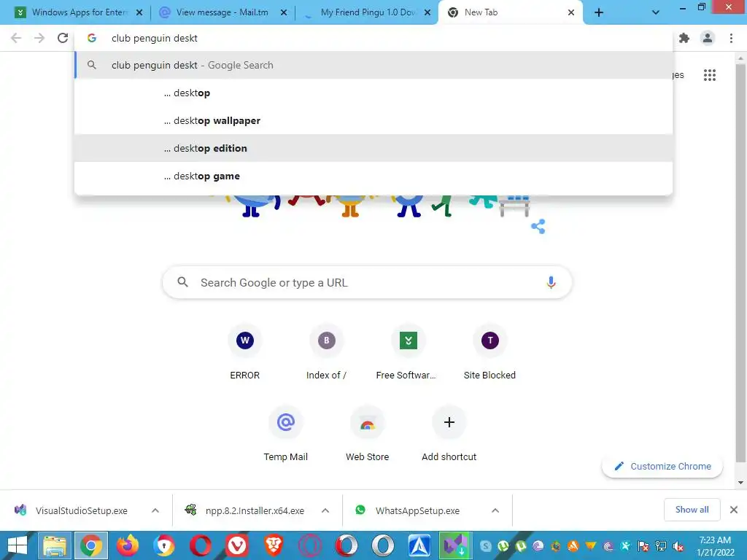The height and width of the screenshot is (560, 747).
Task: Click the Reload page icon
Action: (63, 38)
